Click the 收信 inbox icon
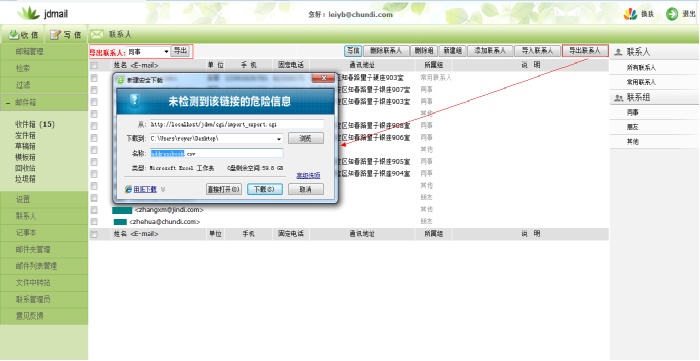 (x=14, y=34)
